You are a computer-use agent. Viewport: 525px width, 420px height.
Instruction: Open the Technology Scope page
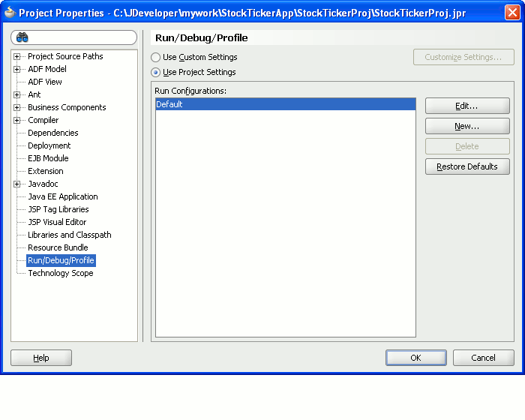point(60,273)
